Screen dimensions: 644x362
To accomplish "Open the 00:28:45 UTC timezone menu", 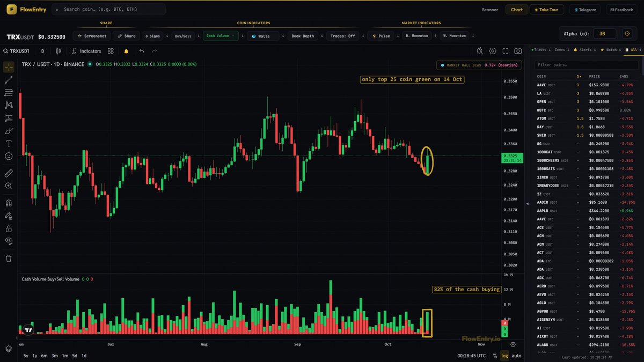I will (472, 356).
